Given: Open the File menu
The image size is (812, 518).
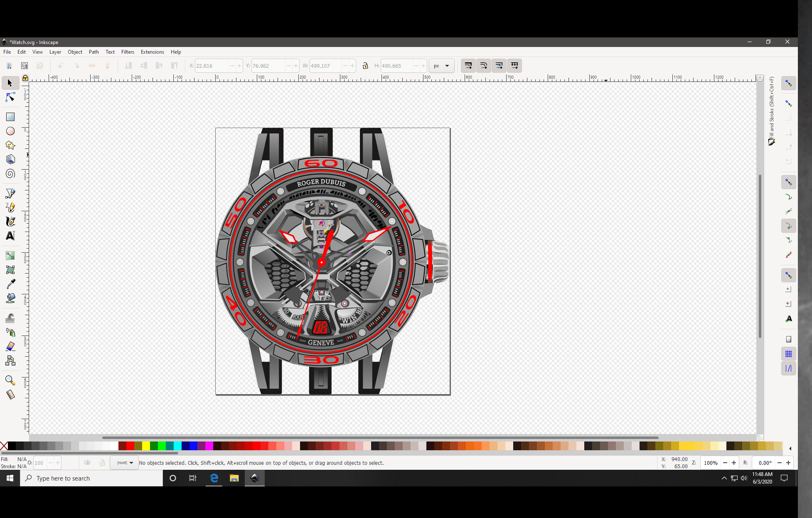Looking at the screenshot, I should pyautogui.click(x=7, y=52).
